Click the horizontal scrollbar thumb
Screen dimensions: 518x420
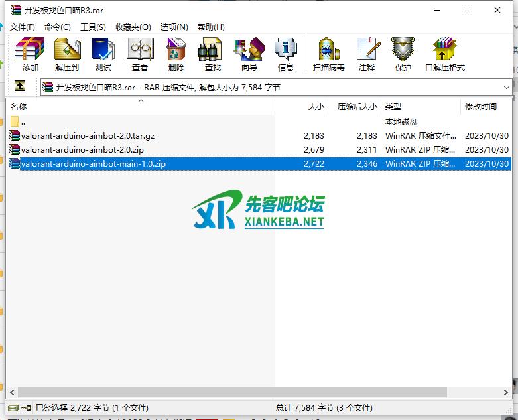(x=232, y=393)
